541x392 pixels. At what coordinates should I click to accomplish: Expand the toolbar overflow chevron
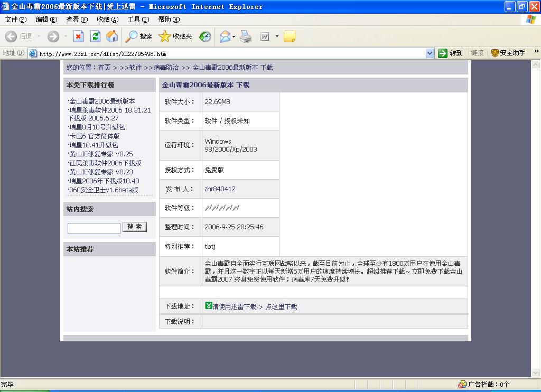point(536,51)
